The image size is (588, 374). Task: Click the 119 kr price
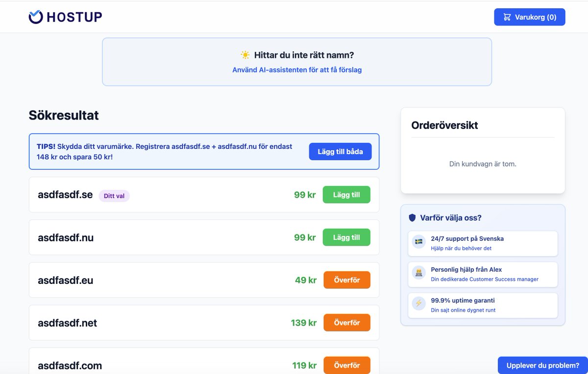pyautogui.click(x=304, y=365)
